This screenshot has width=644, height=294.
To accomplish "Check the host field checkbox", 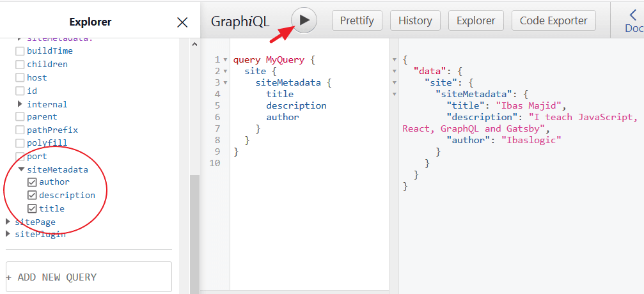I will tap(20, 77).
